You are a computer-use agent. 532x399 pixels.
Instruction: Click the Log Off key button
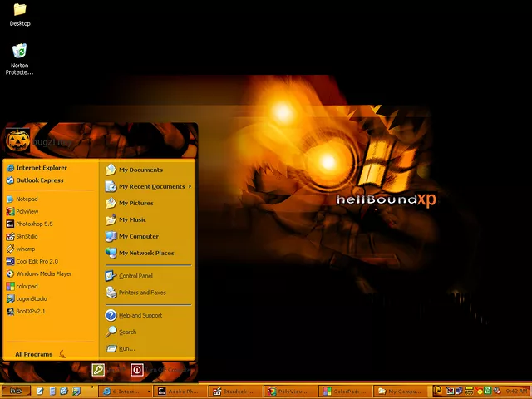[98, 370]
